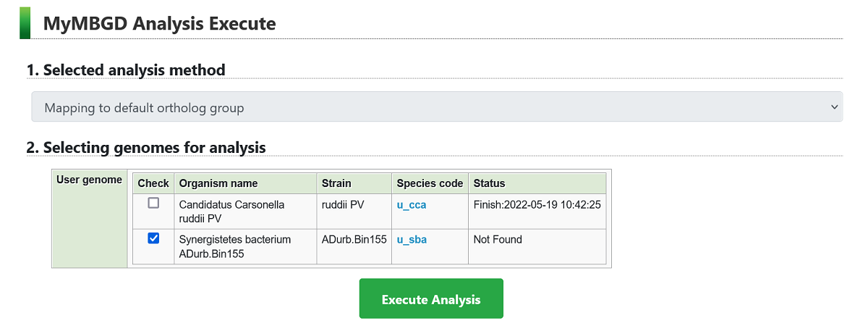Click the Status column header
Screen dimensions: 868x326
[x=489, y=183]
